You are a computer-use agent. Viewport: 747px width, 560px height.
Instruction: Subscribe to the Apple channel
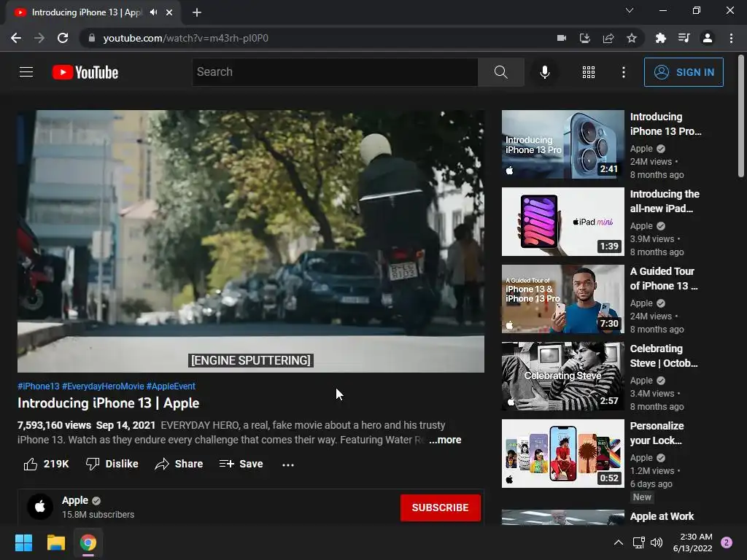tap(440, 507)
